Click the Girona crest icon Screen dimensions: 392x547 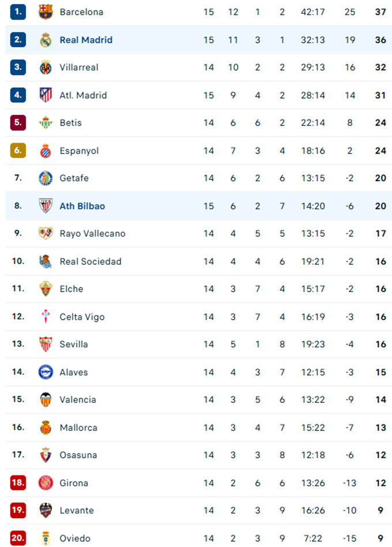click(x=46, y=483)
